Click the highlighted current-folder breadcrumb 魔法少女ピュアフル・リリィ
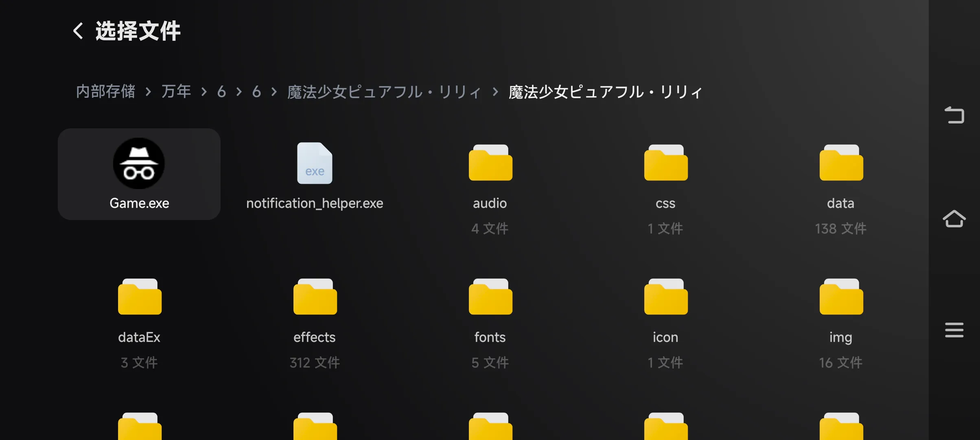980x440 pixels. (605, 92)
